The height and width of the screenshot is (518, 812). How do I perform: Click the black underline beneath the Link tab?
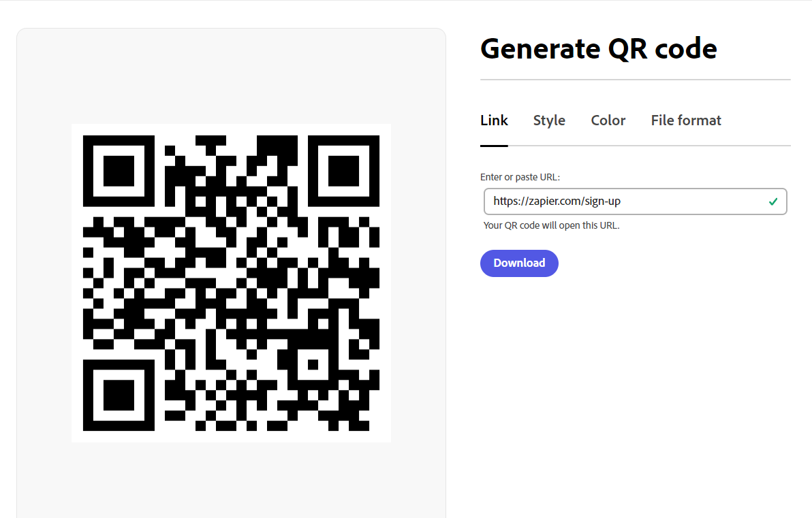pos(494,146)
